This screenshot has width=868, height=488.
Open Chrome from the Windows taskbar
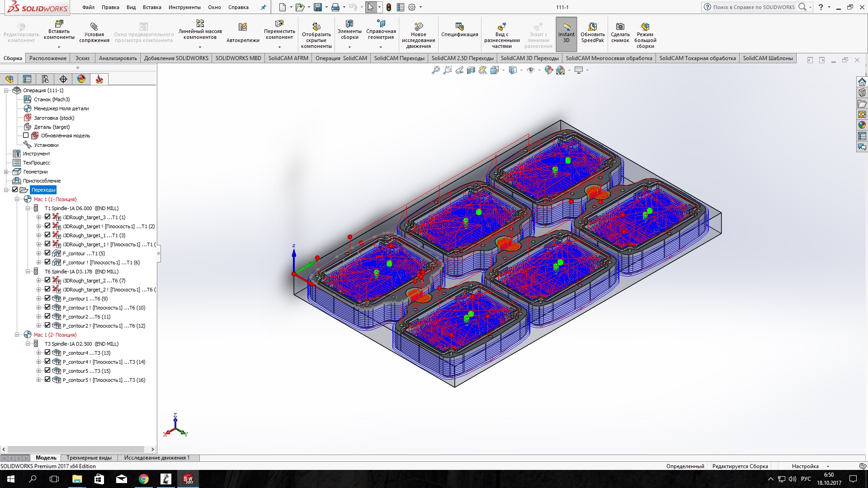(x=143, y=479)
